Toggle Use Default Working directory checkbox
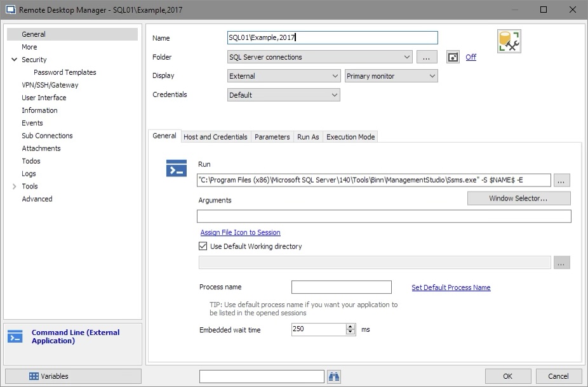 coord(203,246)
